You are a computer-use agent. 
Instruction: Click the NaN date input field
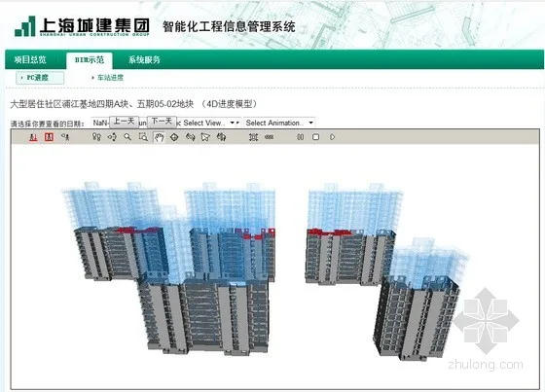[101, 123]
